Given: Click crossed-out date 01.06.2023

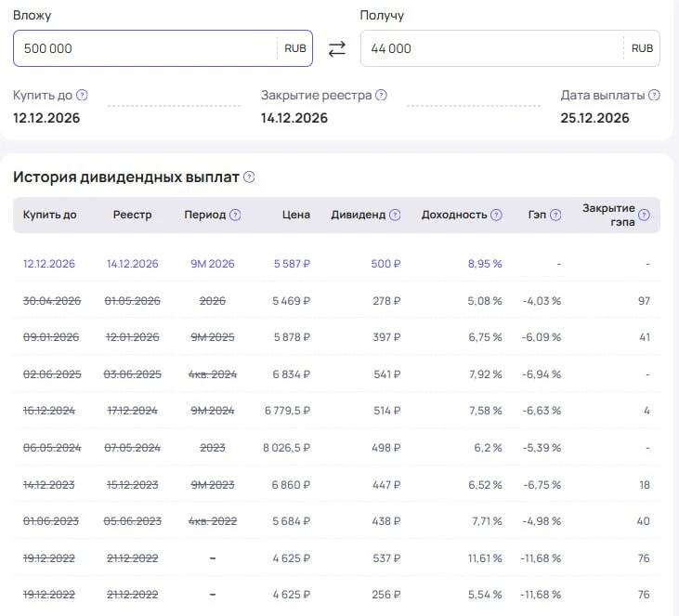Looking at the screenshot, I should 51,521.
